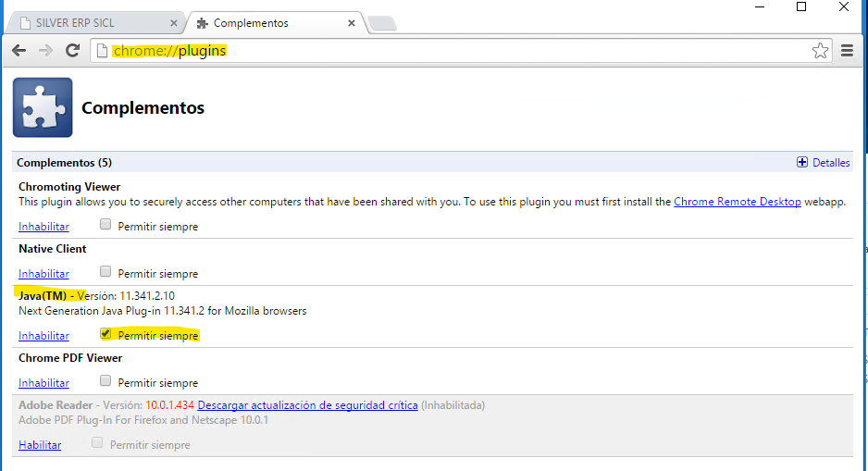The height and width of the screenshot is (471, 868).
Task: Click the forward navigation arrow
Action: pos(45,51)
